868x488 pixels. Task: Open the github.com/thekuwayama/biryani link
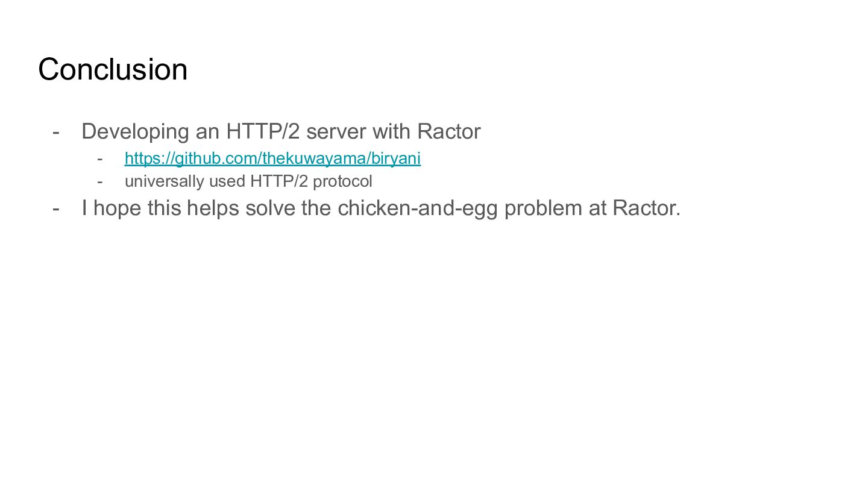tap(272, 158)
